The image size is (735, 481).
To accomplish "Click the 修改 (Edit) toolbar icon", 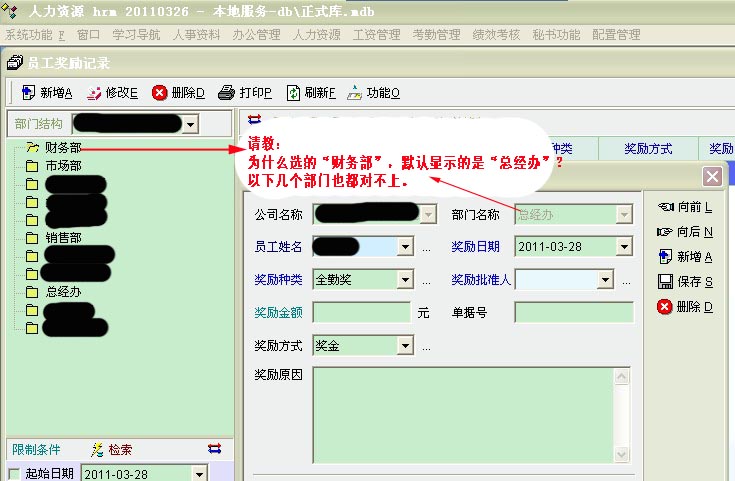I will (94, 93).
